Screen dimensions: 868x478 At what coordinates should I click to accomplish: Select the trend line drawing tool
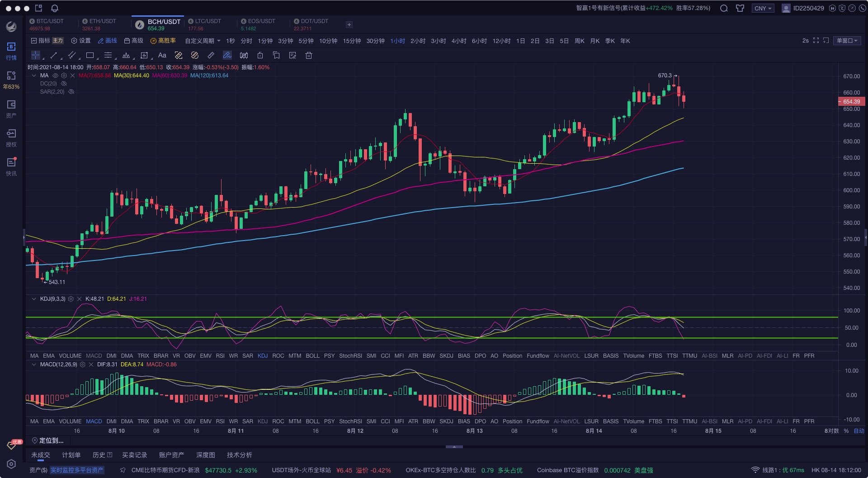[x=53, y=55]
